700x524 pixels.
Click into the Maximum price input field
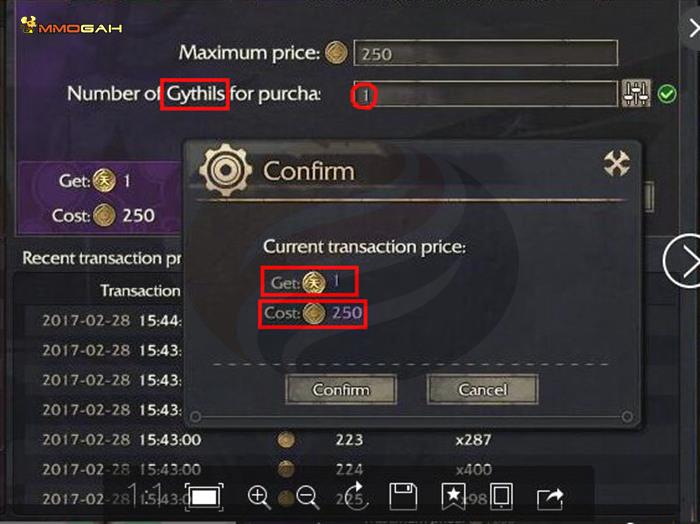(x=485, y=53)
